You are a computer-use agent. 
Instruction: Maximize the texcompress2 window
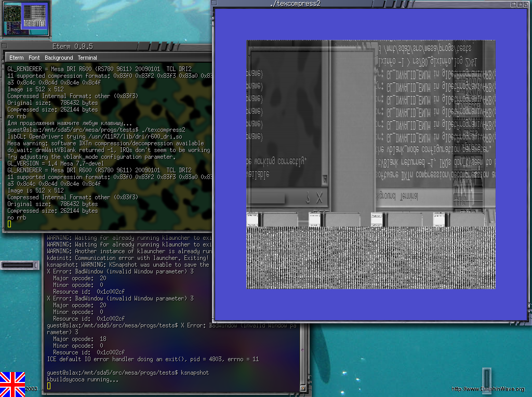click(x=520, y=4)
